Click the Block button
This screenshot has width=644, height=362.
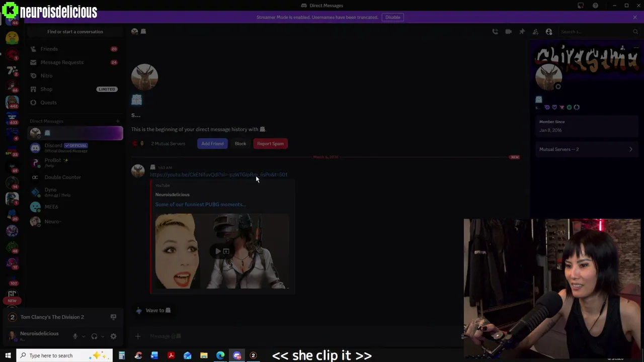pos(240,144)
